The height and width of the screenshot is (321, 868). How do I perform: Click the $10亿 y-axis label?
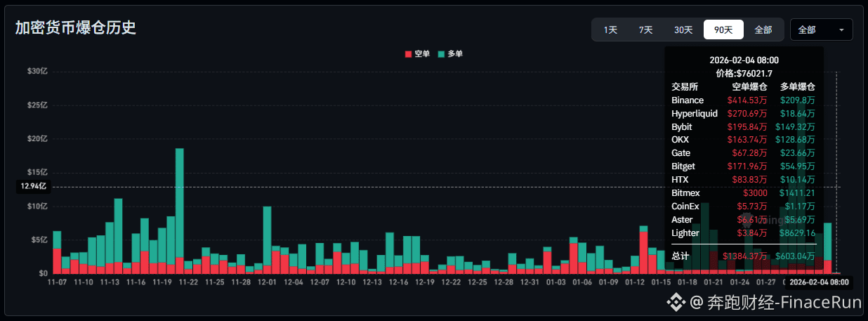coord(37,206)
